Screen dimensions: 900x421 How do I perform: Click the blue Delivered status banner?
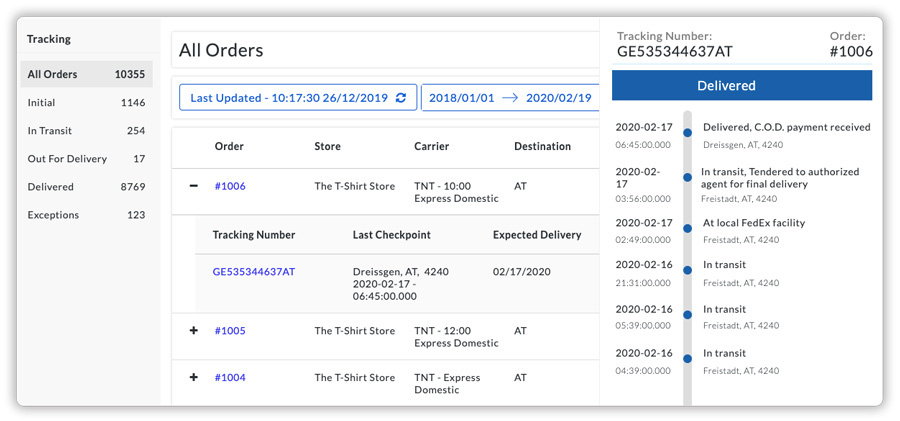point(742,86)
